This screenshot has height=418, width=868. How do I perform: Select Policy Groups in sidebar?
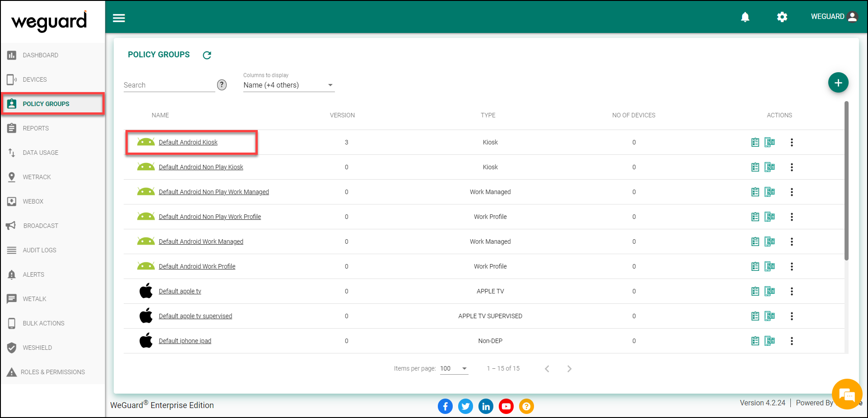pos(53,104)
